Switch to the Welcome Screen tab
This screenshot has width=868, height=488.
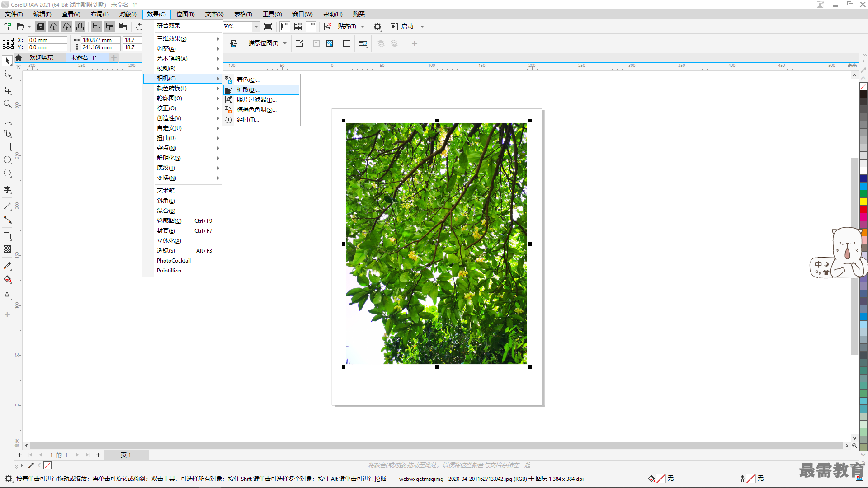pos(42,57)
